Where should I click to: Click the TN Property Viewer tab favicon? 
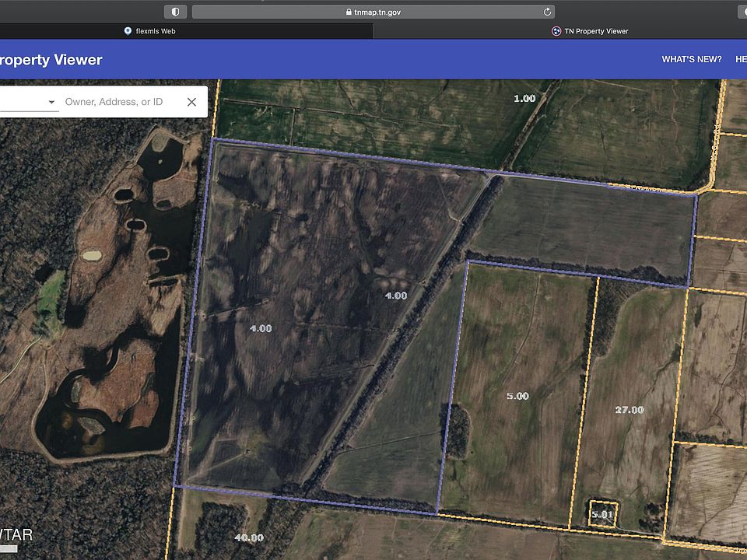(554, 31)
